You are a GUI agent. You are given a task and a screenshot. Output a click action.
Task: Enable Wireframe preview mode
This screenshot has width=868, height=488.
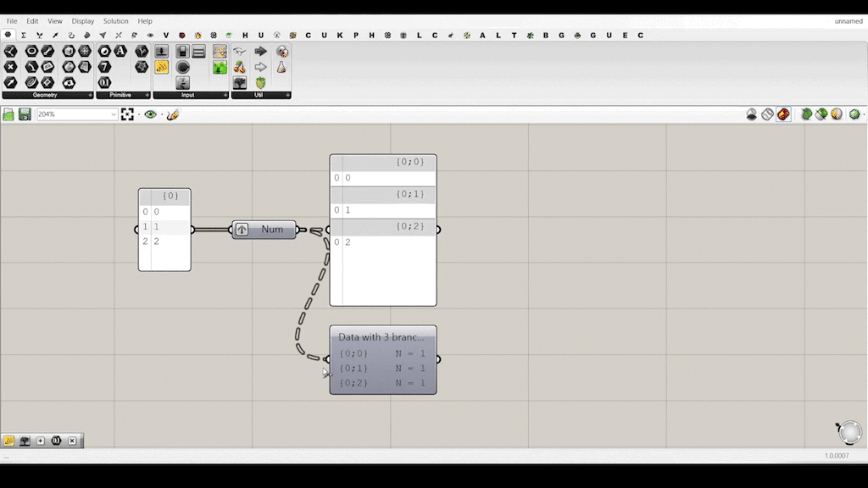(x=767, y=114)
